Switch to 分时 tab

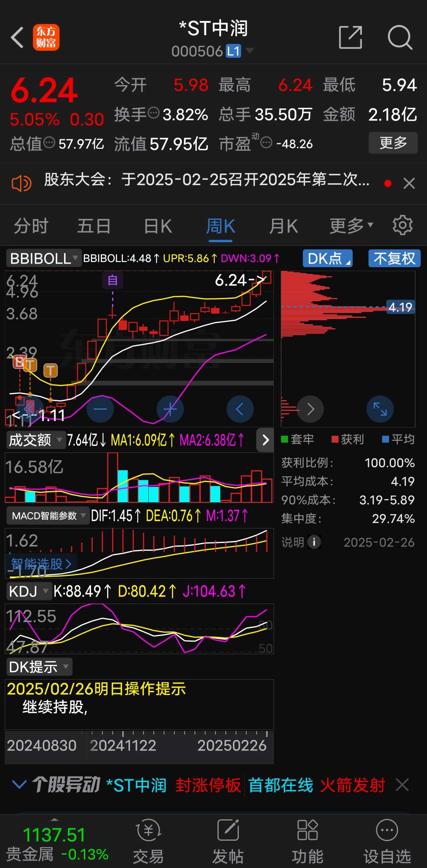click(x=31, y=226)
